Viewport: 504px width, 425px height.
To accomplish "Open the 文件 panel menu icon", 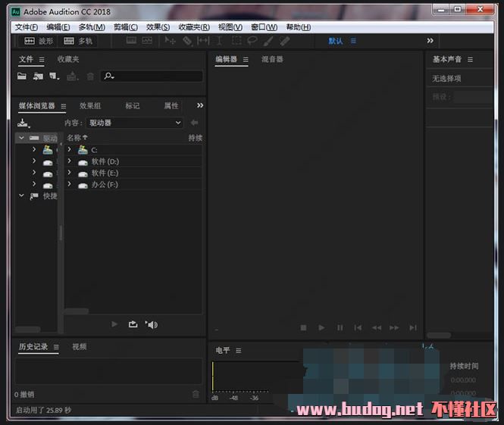I will coord(42,60).
